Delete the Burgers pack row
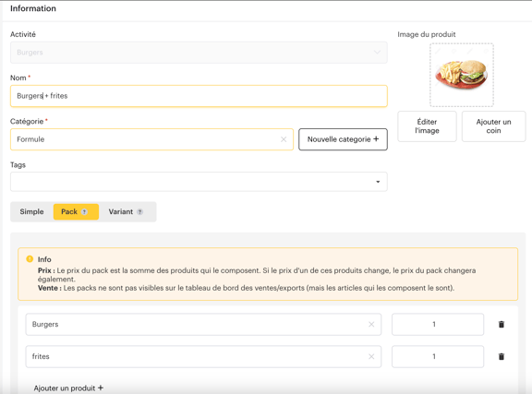 pyautogui.click(x=502, y=325)
